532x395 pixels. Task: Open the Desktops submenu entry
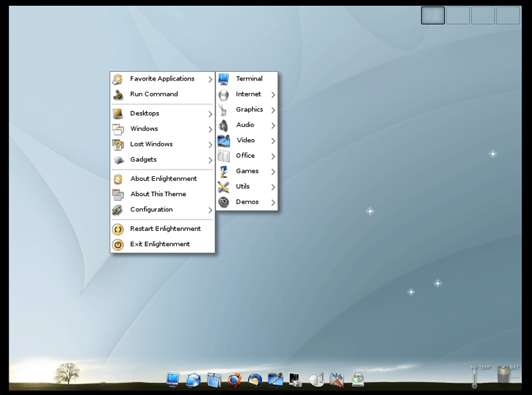tap(162, 113)
